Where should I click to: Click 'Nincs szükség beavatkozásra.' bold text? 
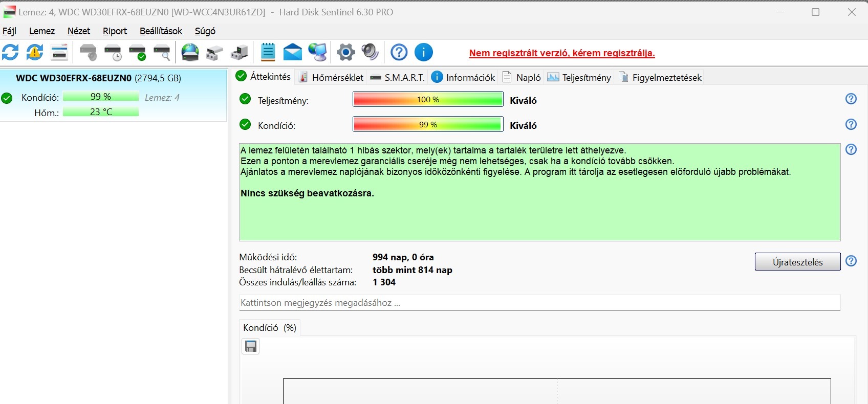pyautogui.click(x=307, y=193)
